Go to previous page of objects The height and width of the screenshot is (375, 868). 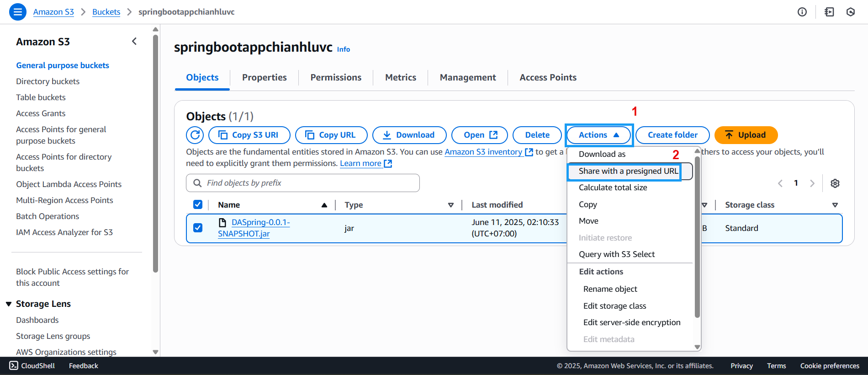click(x=780, y=183)
